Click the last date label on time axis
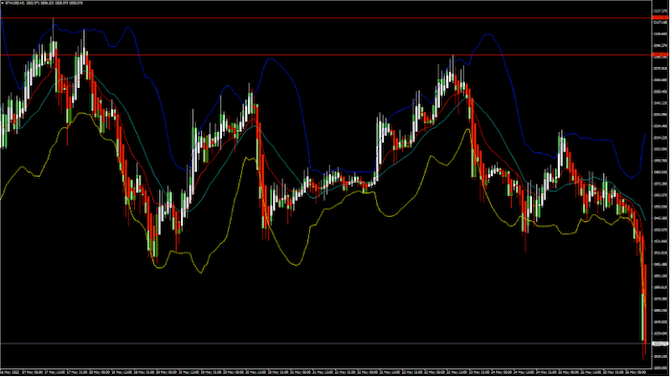 pos(636,372)
